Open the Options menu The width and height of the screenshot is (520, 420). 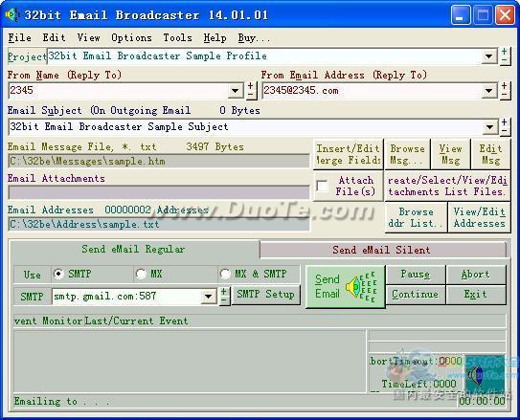pyautogui.click(x=131, y=37)
